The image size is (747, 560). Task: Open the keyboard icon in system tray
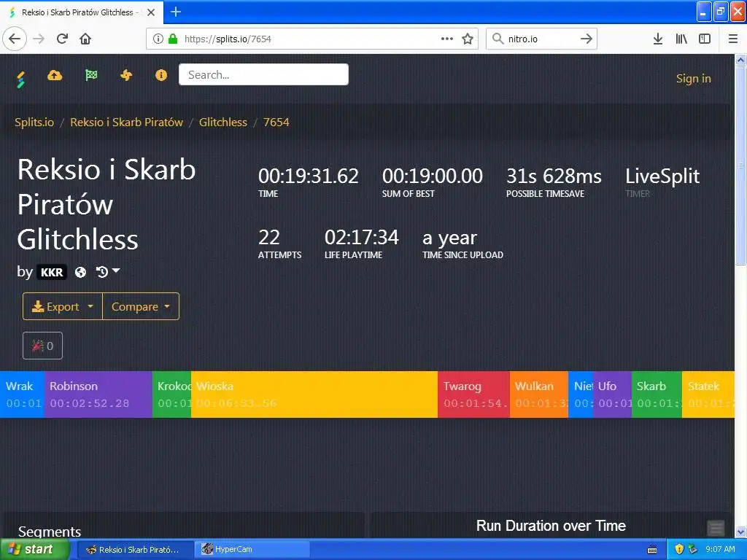(x=652, y=550)
